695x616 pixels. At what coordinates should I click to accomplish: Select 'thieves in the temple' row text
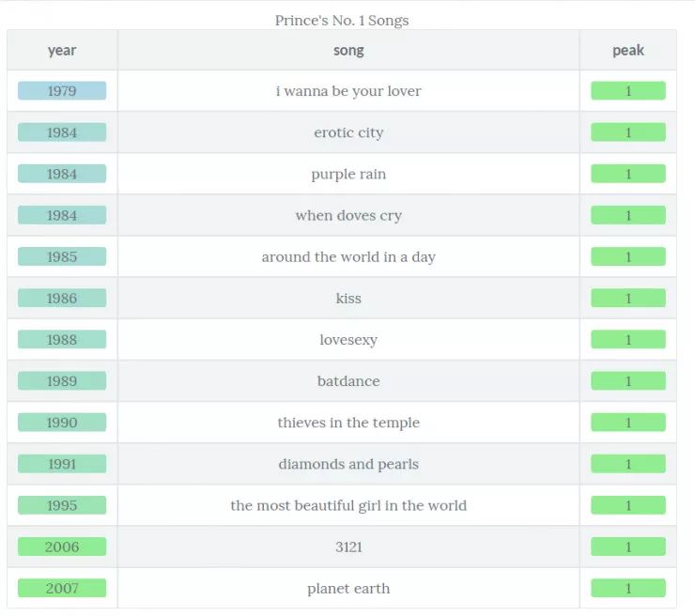(348, 423)
